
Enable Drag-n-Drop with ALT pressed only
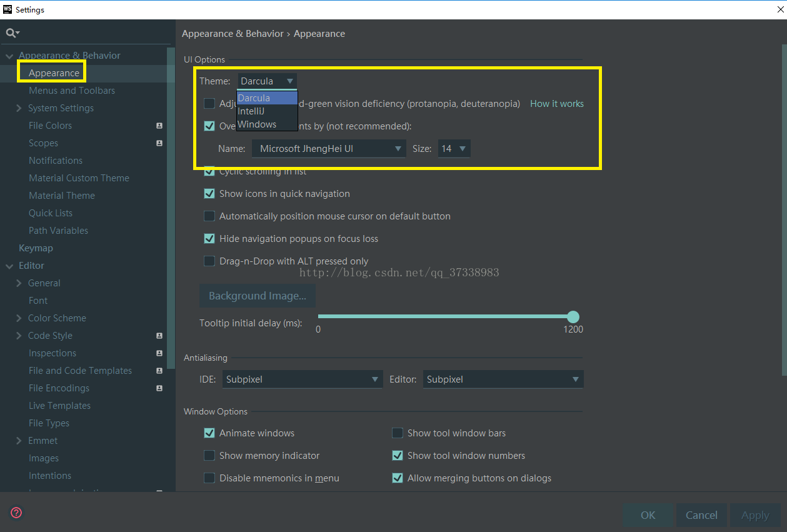tap(209, 261)
